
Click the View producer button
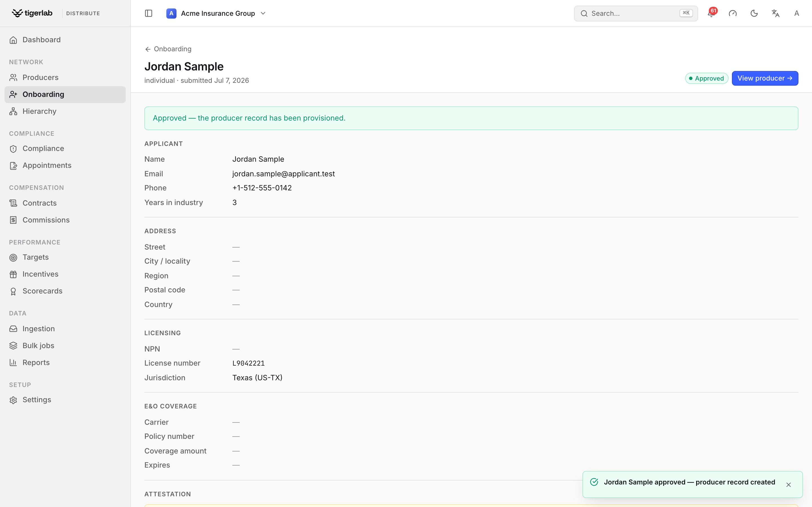pyautogui.click(x=765, y=78)
